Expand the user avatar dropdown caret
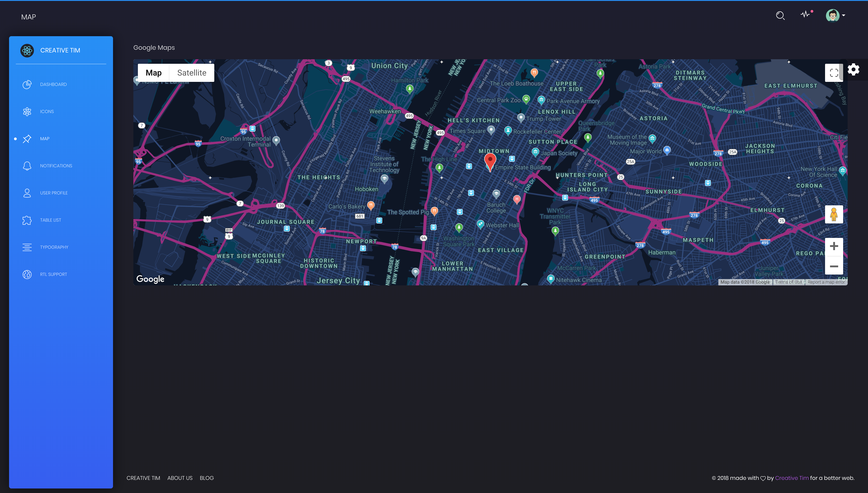This screenshot has width=868, height=493. (x=844, y=16)
